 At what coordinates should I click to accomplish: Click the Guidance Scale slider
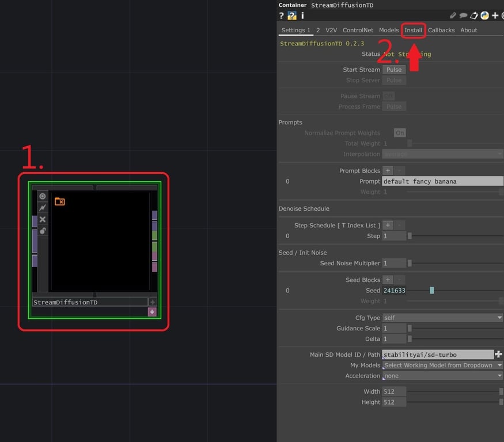coord(455,328)
